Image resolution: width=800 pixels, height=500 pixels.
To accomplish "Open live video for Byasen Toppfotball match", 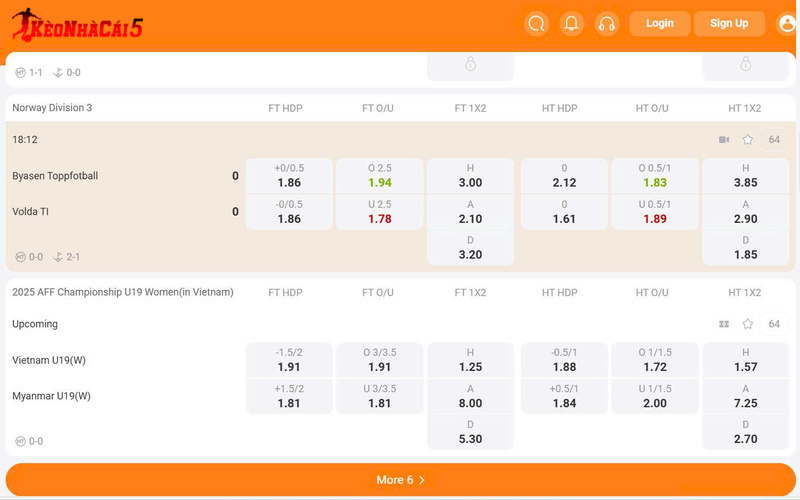I will (724, 140).
